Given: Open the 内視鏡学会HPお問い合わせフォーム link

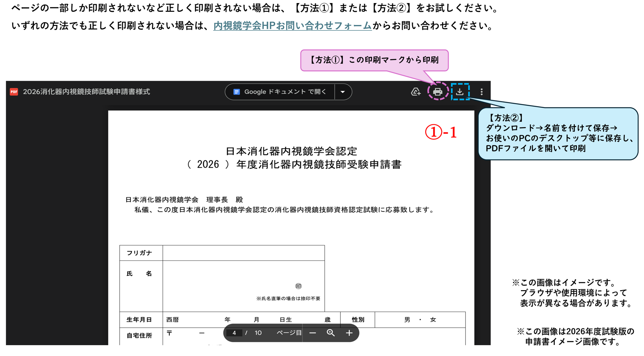Looking at the screenshot, I should 292,26.
